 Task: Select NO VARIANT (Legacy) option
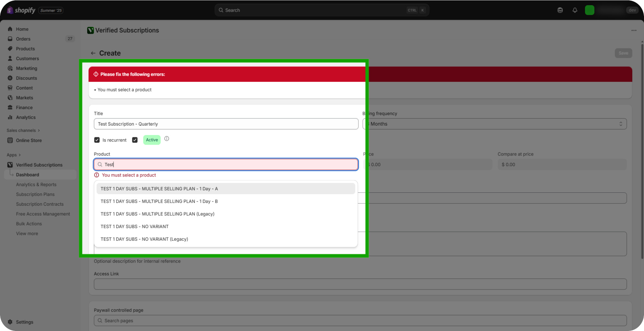click(226, 239)
